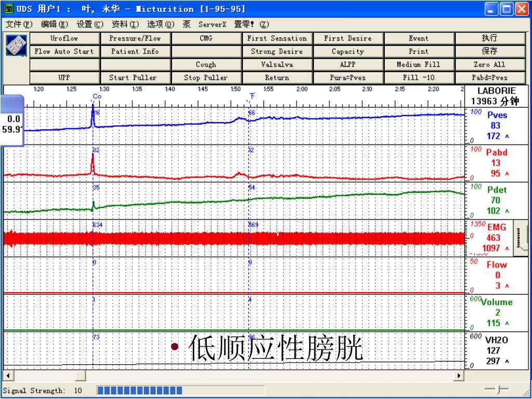Expand the VH2O scale caret next to 297

click(x=507, y=362)
